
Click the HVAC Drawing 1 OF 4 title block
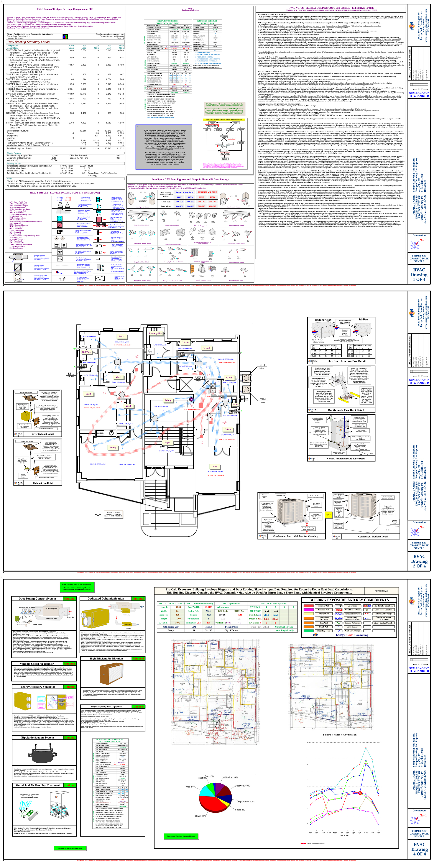tap(419, 274)
